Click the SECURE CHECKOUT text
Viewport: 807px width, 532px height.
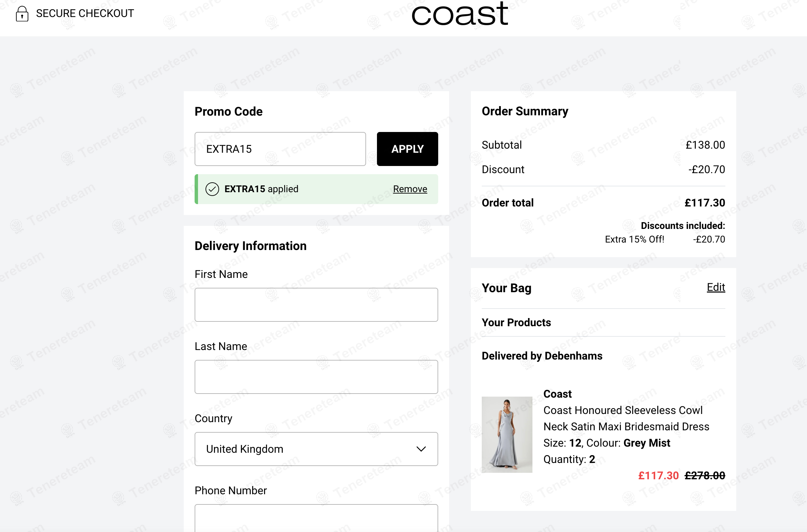click(x=85, y=14)
